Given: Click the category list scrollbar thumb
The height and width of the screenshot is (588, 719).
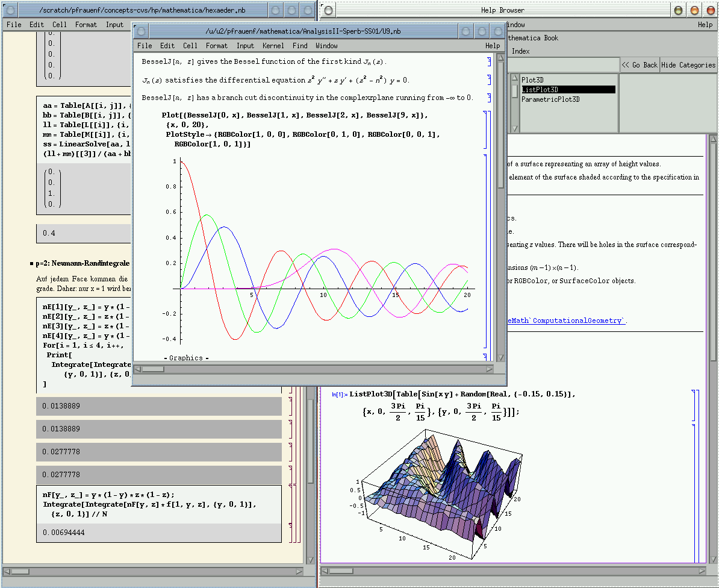Looking at the screenshot, I should tap(514, 90).
